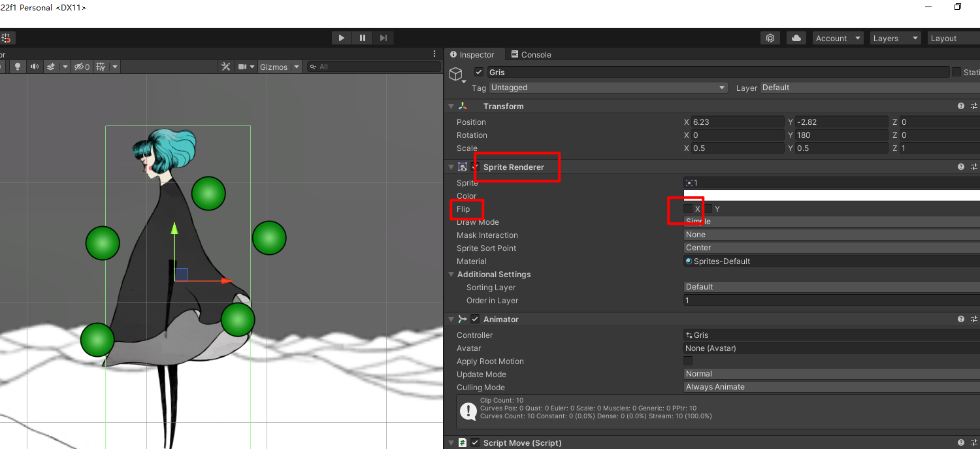Open the Account dropdown
The width and height of the screenshot is (980, 449).
click(x=838, y=38)
